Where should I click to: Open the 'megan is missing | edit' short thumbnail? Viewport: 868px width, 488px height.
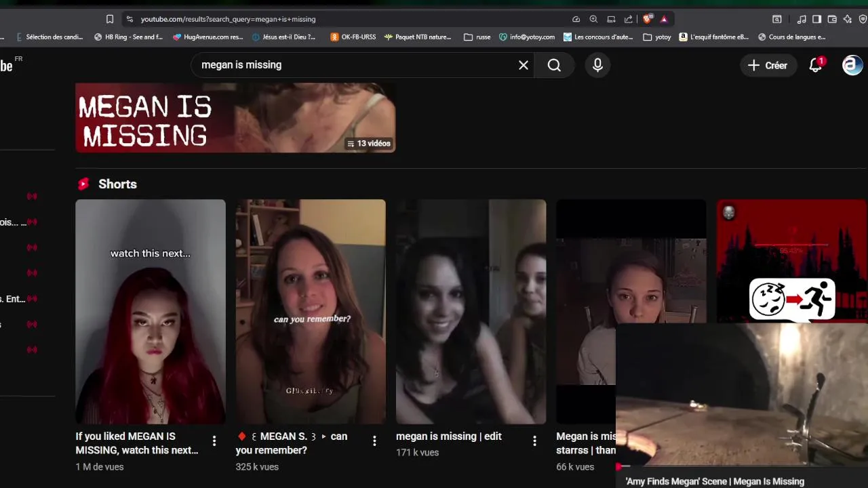(471, 312)
